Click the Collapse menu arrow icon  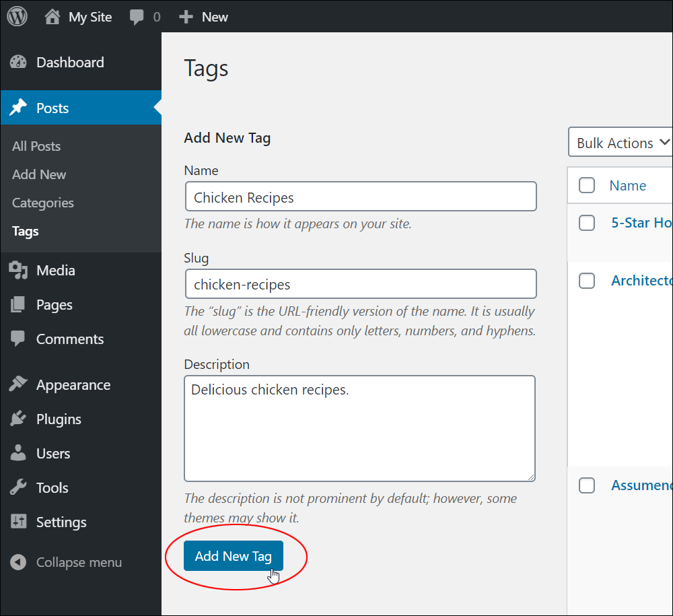pyautogui.click(x=18, y=562)
